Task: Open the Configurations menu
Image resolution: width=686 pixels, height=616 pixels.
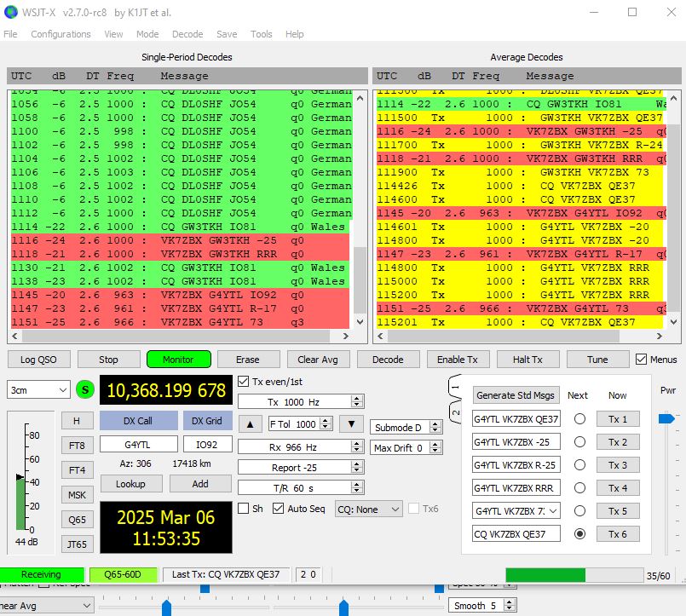Action: pyautogui.click(x=61, y=34)
